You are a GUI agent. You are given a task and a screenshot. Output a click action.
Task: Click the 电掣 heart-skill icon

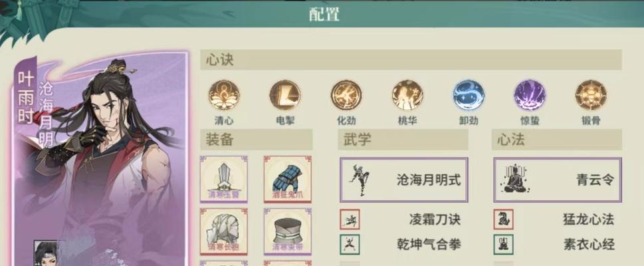(x=285, y=95)
